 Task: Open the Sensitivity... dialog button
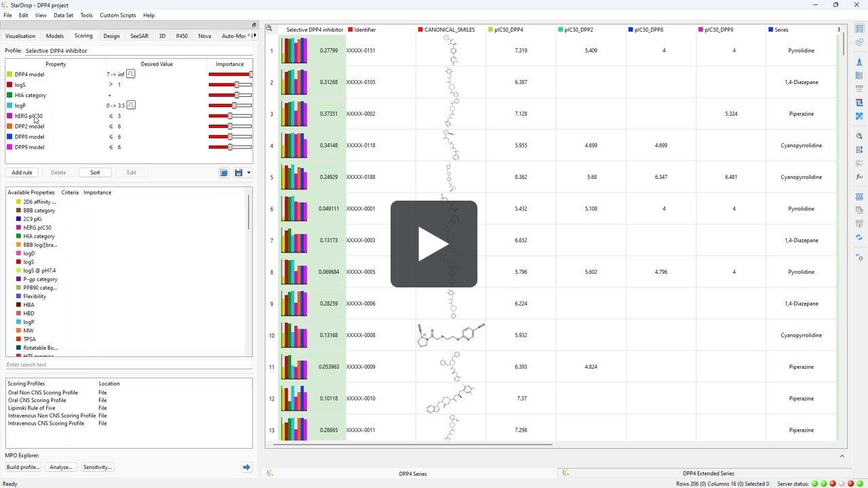pyautogui.click(x=97, y=467)
